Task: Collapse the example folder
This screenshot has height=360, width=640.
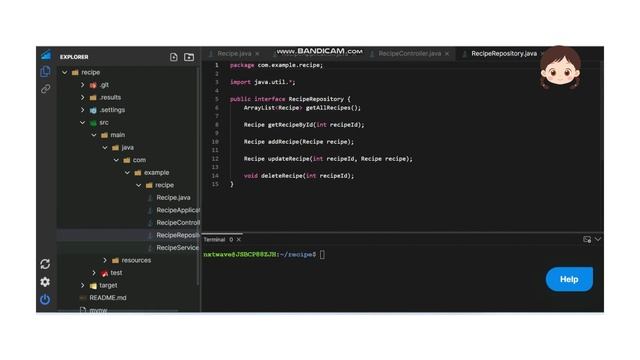Action: [x=127, y=173]
